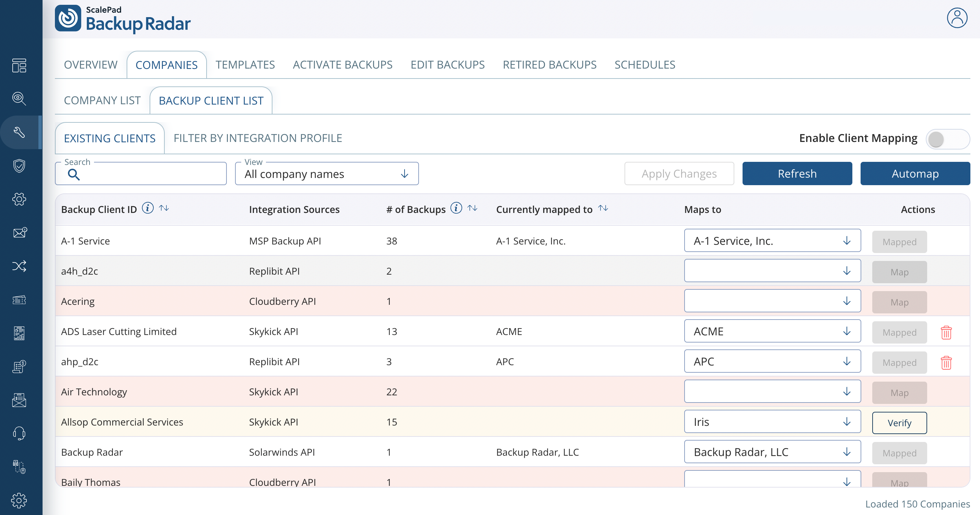
Task: Click Loaded 150 Companies status text
Action: pos(918,504)
